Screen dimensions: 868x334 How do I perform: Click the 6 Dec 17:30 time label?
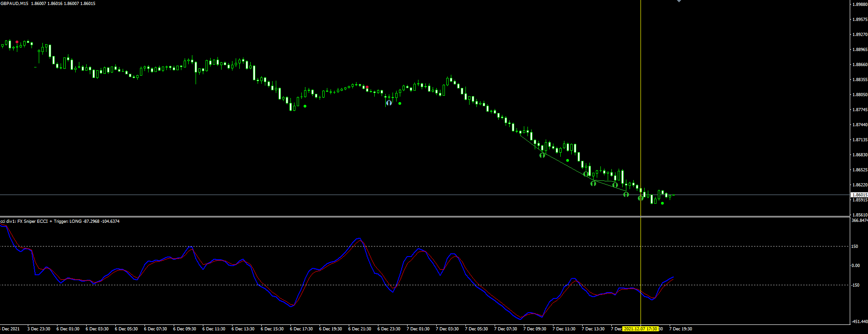[x=301, y=329]
